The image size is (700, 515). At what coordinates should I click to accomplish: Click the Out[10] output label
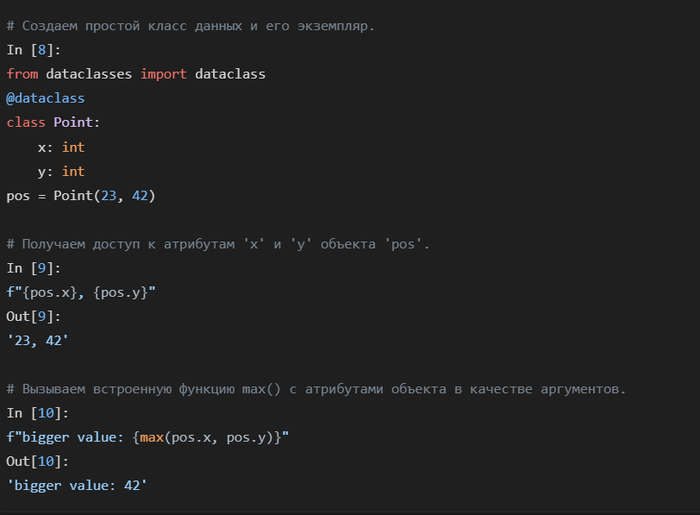(x=38, y=461)
